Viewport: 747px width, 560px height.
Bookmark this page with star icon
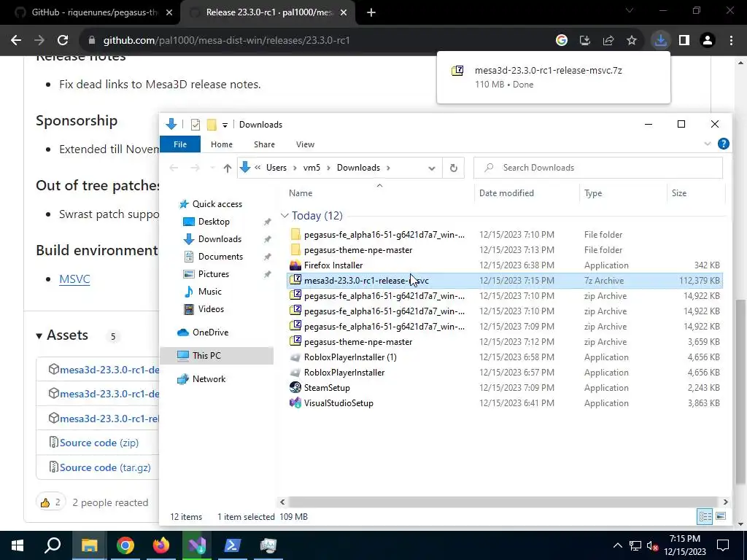pos(632,41)
